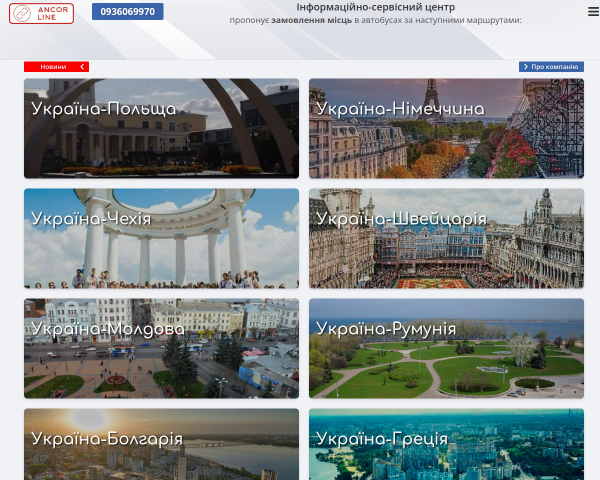Select the Україна-Швейцарія route card
The image size is (600, 480).
point(447,238)
